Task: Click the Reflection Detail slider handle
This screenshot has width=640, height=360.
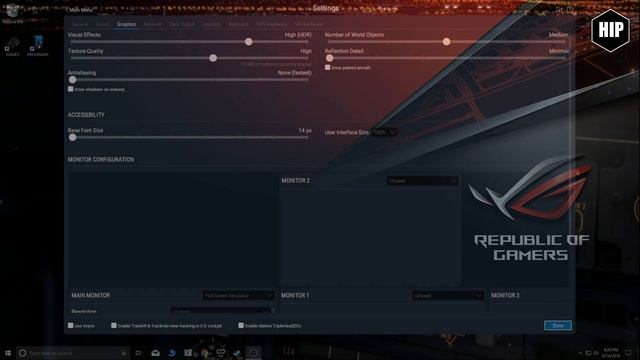Action: (330, 58)
